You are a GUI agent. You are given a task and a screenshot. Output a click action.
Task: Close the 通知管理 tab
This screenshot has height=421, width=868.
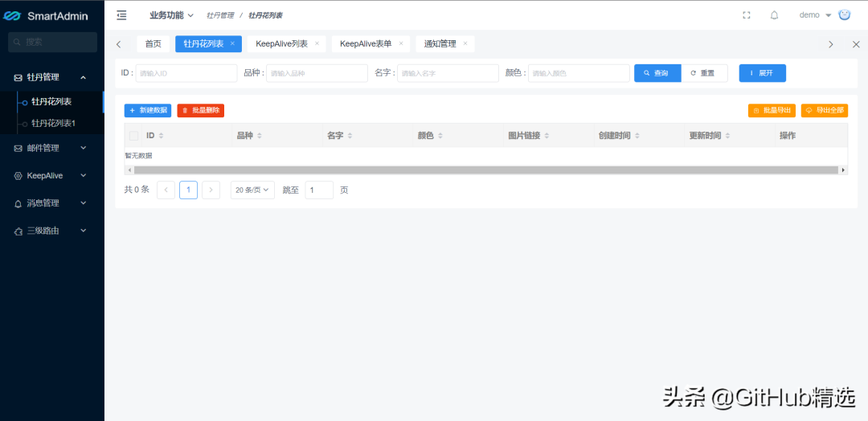(465, 43)
